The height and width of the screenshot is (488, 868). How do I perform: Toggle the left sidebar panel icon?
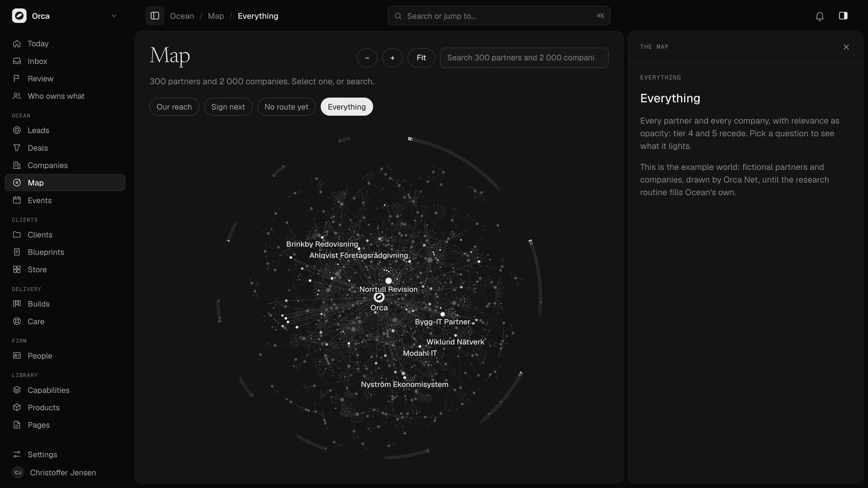coord(155,16)
